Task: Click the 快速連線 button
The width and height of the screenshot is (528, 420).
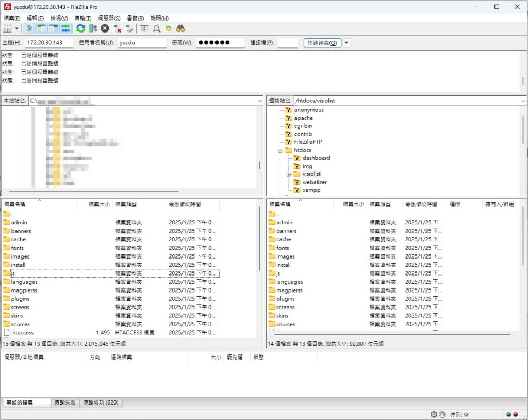Action: point(322,43)
